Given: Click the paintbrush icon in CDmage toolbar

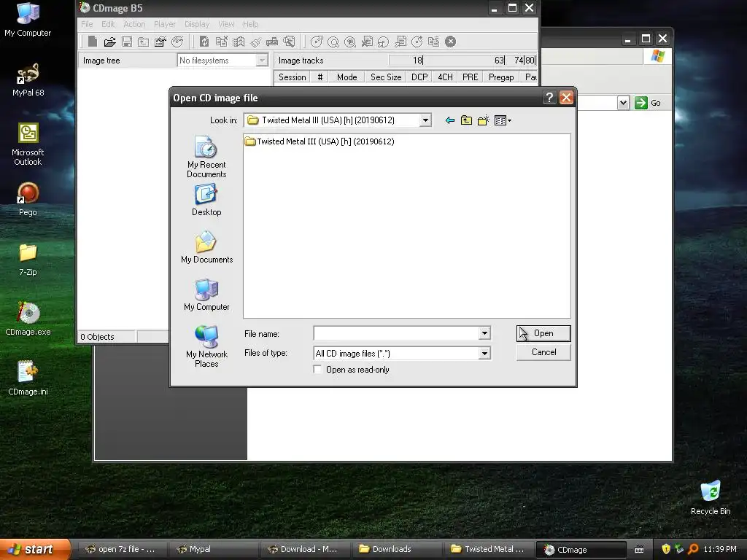Looking at the screenshot, I should click(256, 42).
